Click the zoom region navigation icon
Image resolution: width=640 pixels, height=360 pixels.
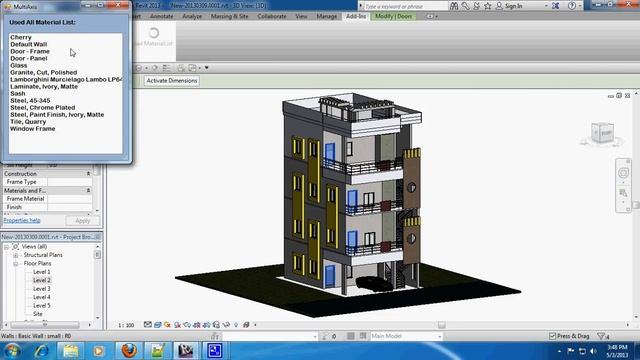(x=623, y=192)
